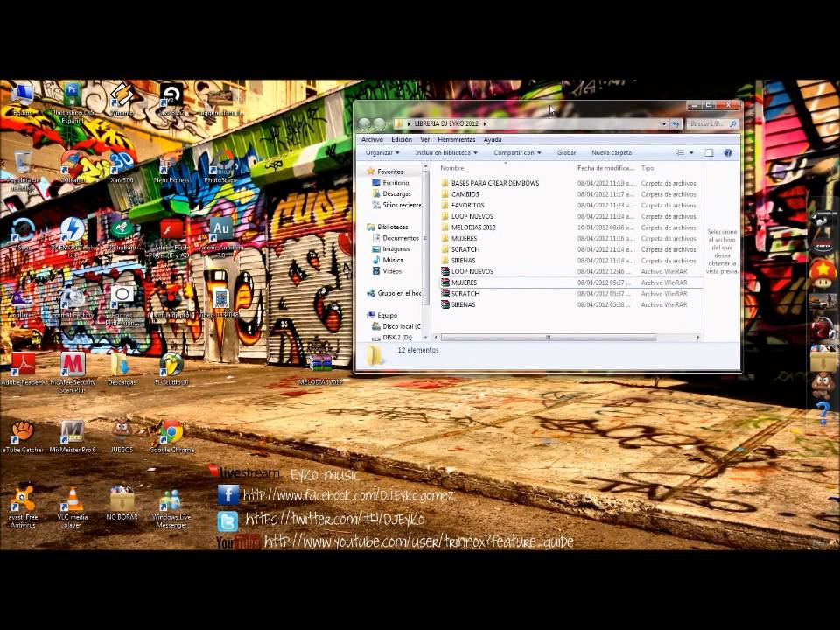Image resolution: width=840 pixels, height=630 pixels.
Task: Open the JUEGOS desktop folder
Action: (122, 437)
